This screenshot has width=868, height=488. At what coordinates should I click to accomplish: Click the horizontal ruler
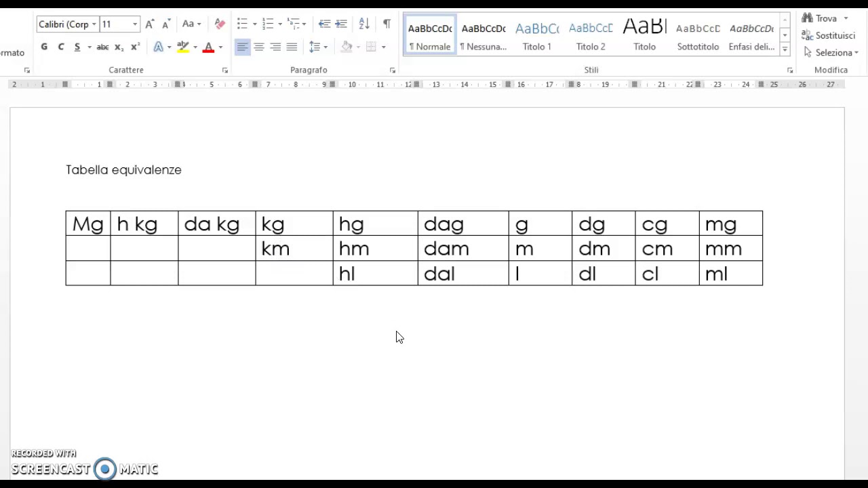[x=427, y=85]
